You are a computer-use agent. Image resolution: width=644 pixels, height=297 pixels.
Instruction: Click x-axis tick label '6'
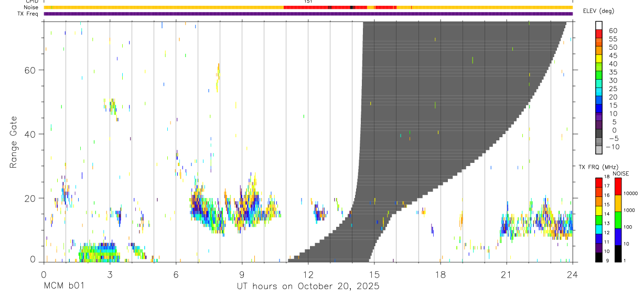(x=176, y=274)
